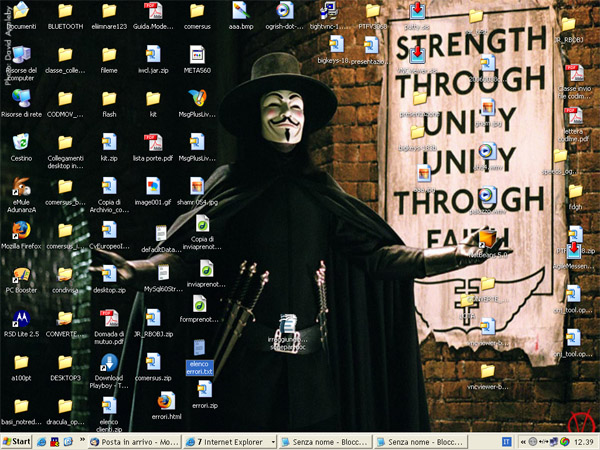Image resolution: width=600 pixels, height=450 pixels.
Task: Select the comersus.zip archive
Action: click(153, 362)
